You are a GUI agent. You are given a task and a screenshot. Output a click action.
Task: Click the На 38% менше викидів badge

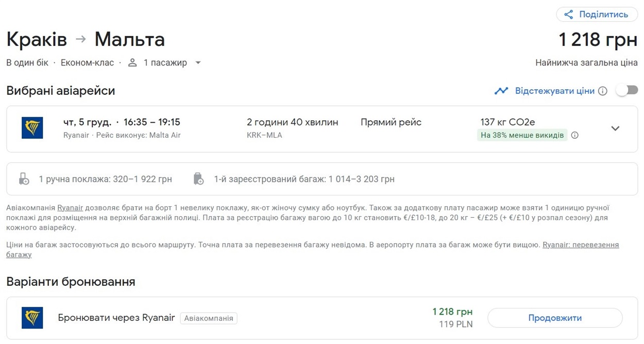(x=522, y=135)
